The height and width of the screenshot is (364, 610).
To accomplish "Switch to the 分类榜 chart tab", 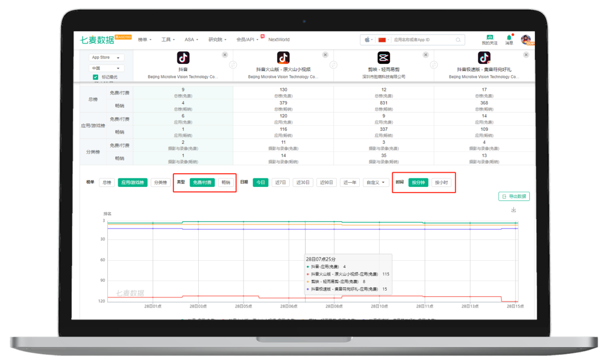I will coord(160,182).
